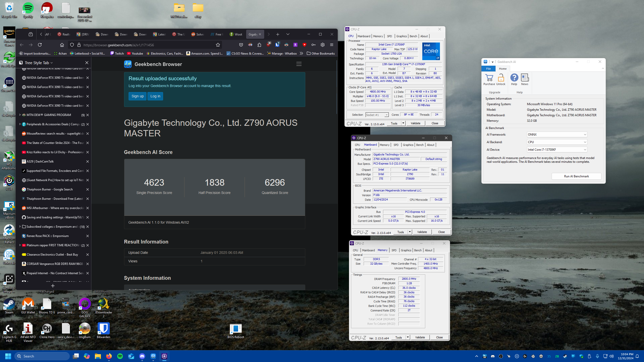
Task: Switch to the Mainboard tab in top CPU-Z window
Action: coord(364,36)
